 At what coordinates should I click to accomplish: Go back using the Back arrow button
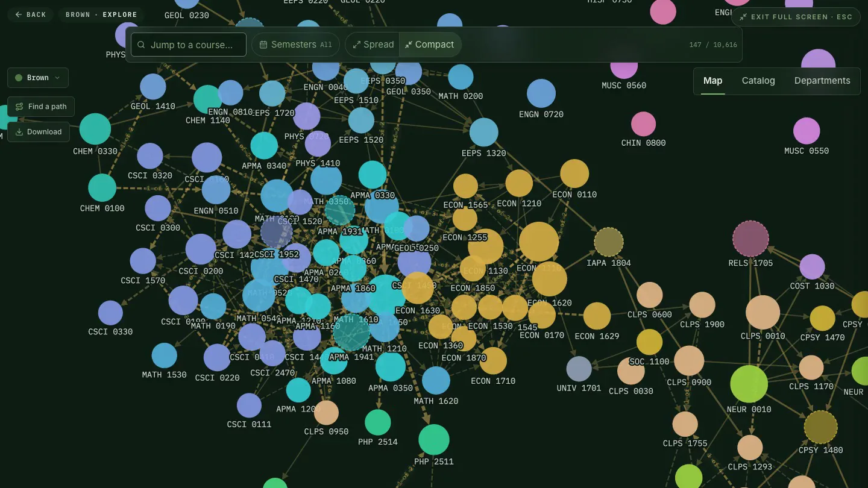coord(31,14)
